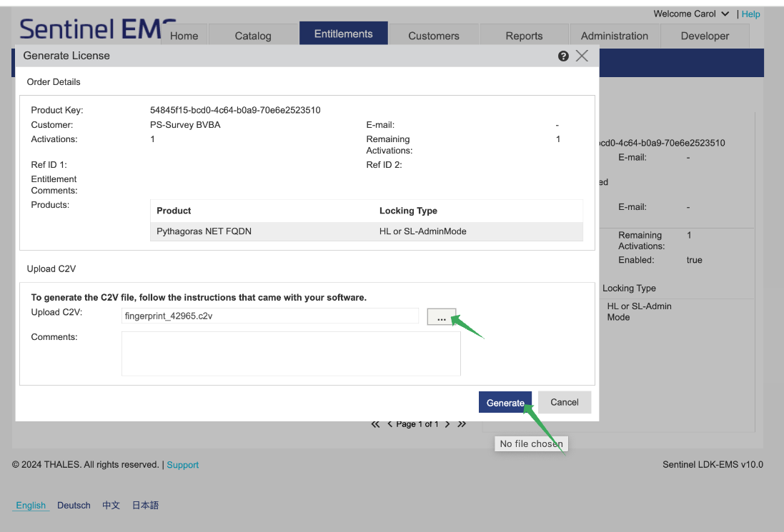Jump to last page

[x=462, y=424]
